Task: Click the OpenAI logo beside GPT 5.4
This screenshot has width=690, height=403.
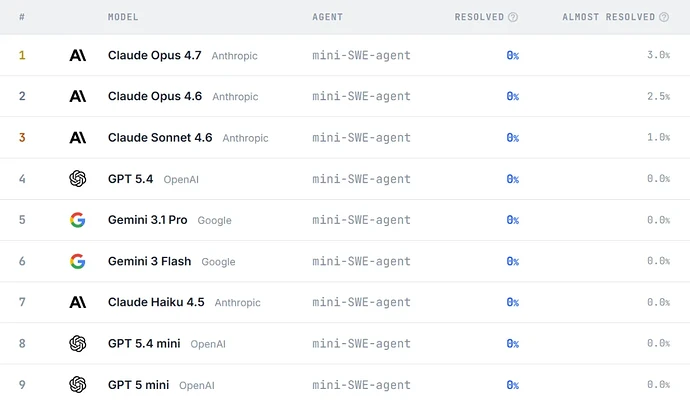Action: 77,179
